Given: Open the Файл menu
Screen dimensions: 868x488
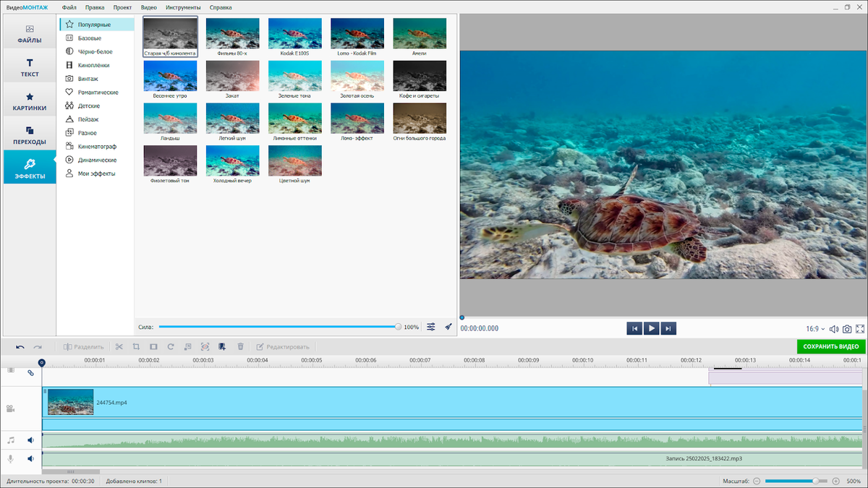Looking at the screenshot, I should tap(69, 7).
